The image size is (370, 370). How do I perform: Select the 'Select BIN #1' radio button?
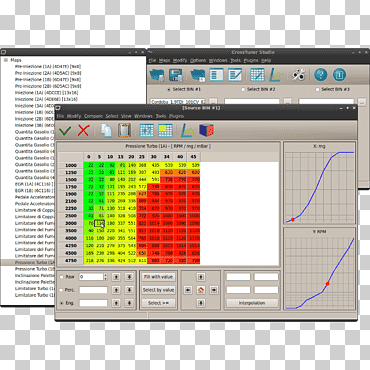(169, 89)
